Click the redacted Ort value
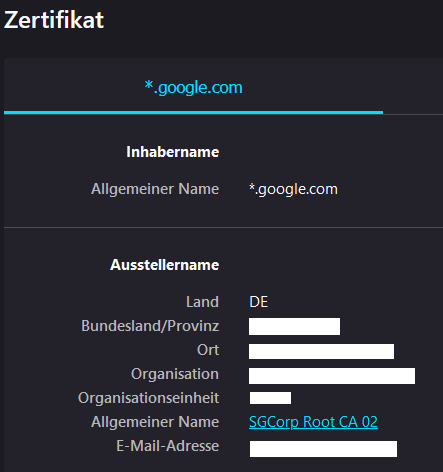443x472 pixels. coord(321,352)
